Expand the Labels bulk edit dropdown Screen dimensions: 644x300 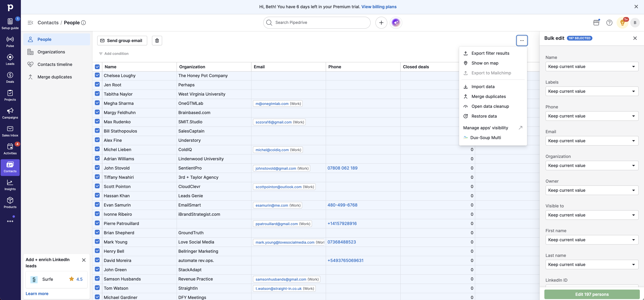[592, 91]
